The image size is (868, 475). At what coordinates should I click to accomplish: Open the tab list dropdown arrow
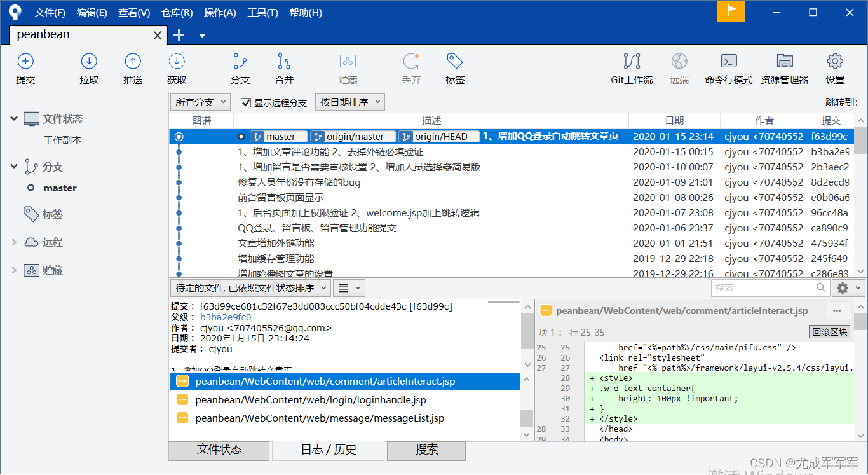202,36
